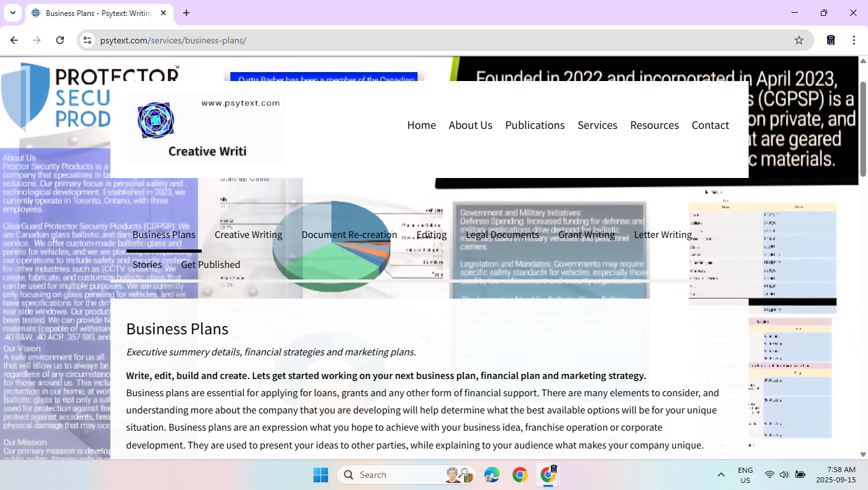Open the Services menu item
The height and width of the screenshot is (490, 868).
597,125
